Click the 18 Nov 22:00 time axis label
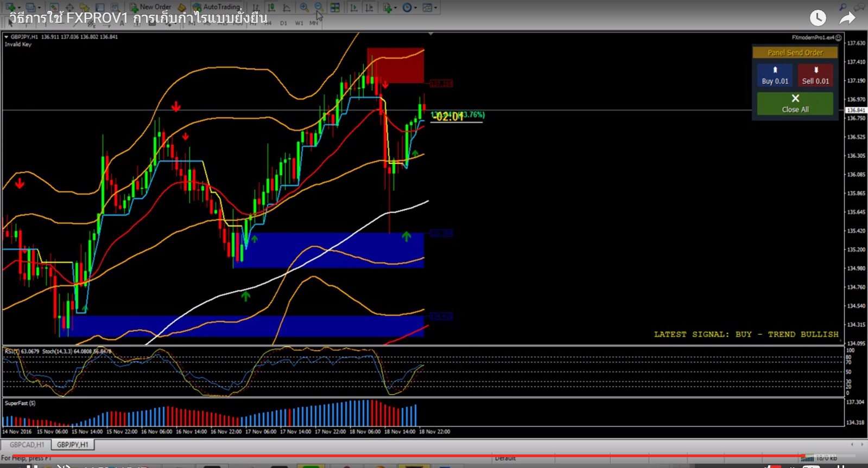868x468 pixels. (434, 432)
